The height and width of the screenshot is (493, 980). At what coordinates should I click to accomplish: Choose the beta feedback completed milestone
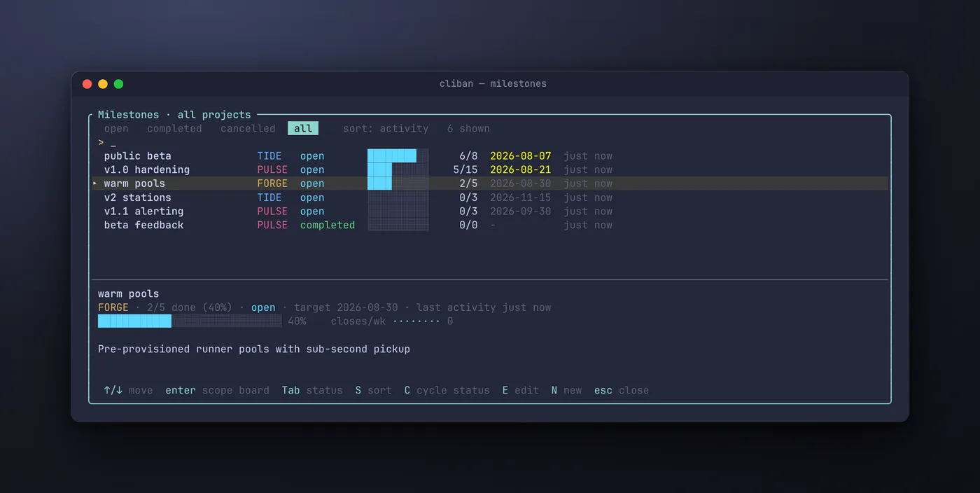coord(490,225)
